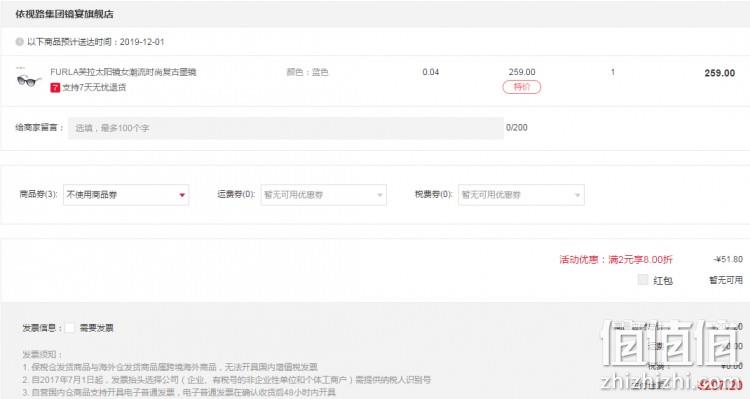Click the unit price 259.00 value
This screenshot has height=399, width=750.
[x=522, y=72]
